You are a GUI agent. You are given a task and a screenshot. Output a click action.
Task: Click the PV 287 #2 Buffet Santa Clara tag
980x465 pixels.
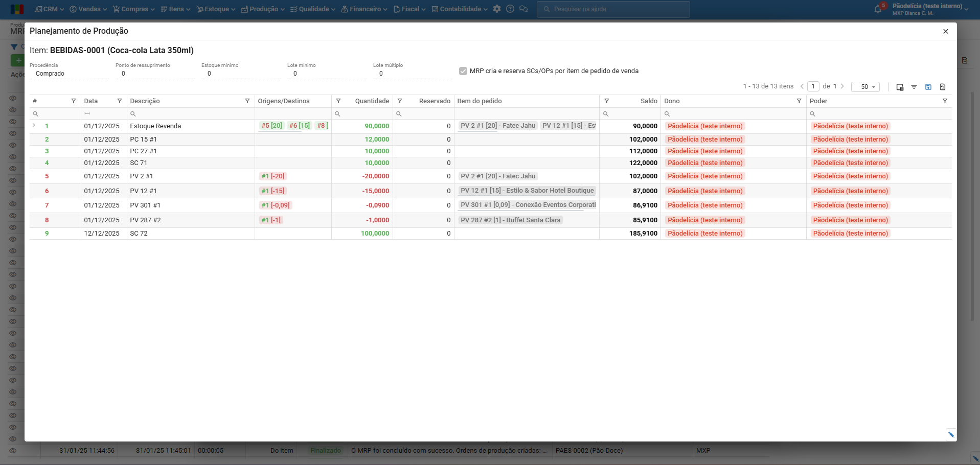pyautogui.click(x=510, y=220)
